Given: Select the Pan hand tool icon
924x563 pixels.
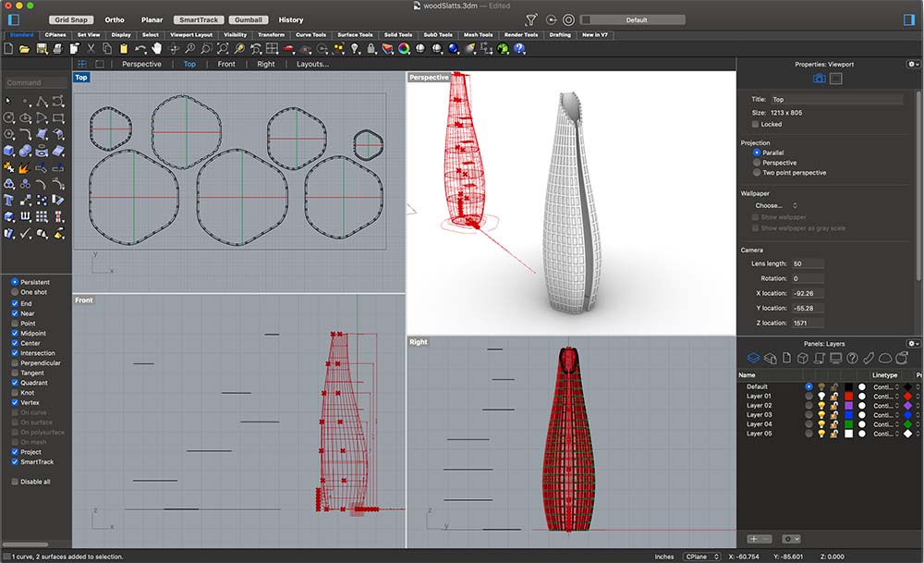Looking at the screenshot, I should pyautogui.click(x=156, y=48).
